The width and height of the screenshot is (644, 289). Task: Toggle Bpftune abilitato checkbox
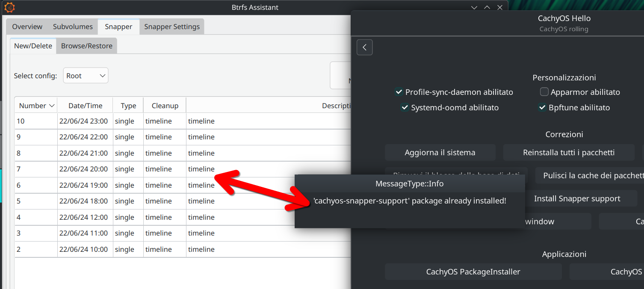click(x=542, y=107)
